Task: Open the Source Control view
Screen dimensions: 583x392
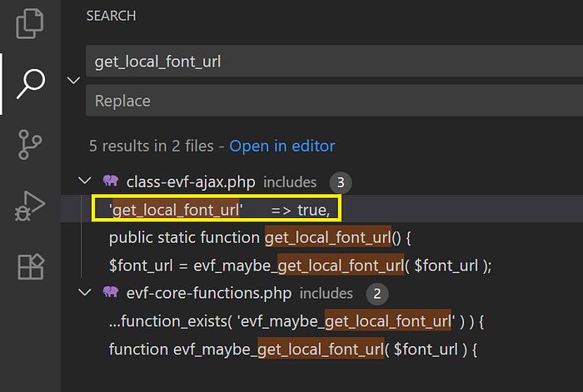Action: pos(30,145)
